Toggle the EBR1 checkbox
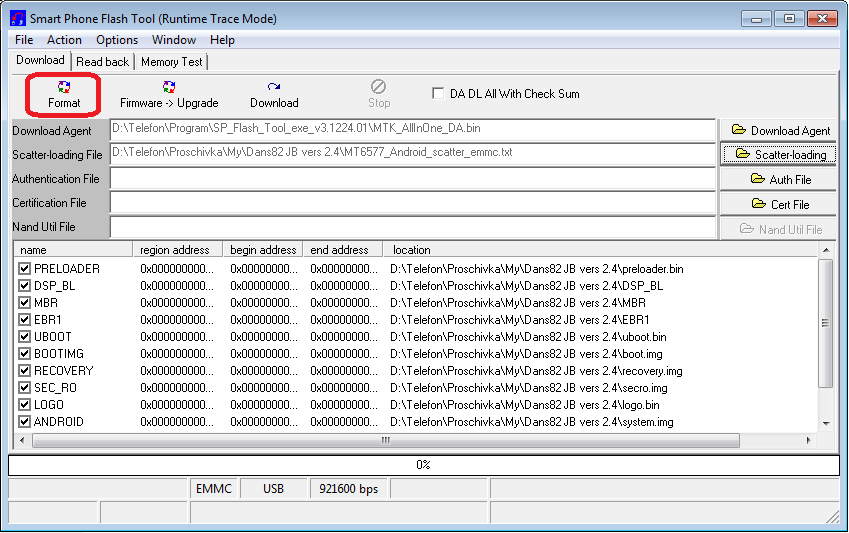 point(24,320)
